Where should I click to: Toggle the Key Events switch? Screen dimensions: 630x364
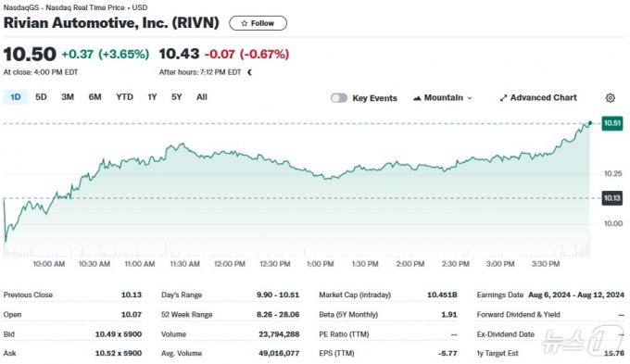pos(339,98)
